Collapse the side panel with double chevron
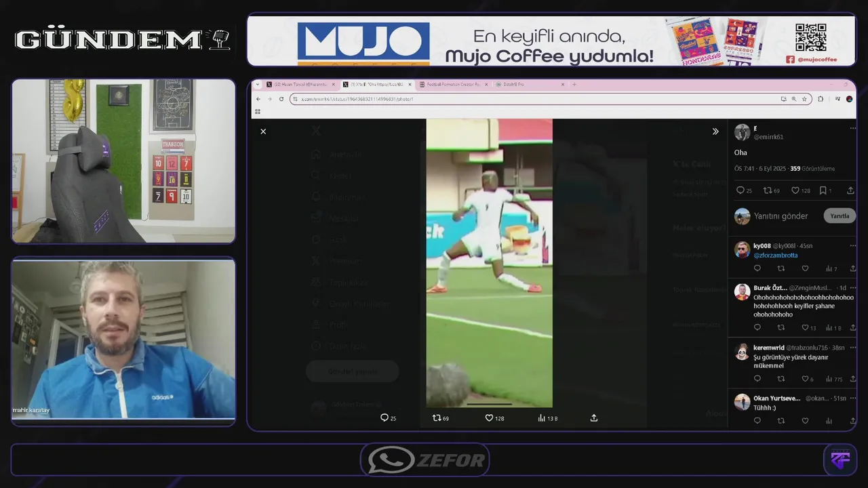Viewport: 868px width, 488px height. (715, 131)
